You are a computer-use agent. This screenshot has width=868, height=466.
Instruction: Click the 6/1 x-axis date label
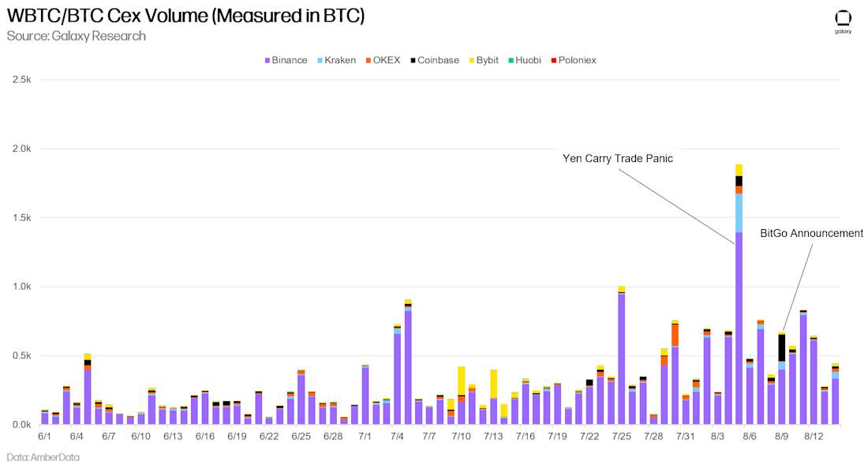pos(44,436)
